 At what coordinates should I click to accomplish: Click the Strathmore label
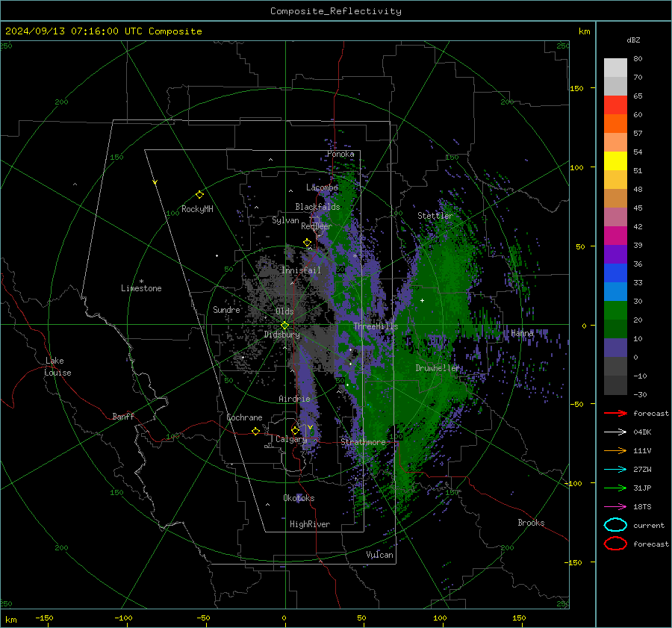coord(363,442)
